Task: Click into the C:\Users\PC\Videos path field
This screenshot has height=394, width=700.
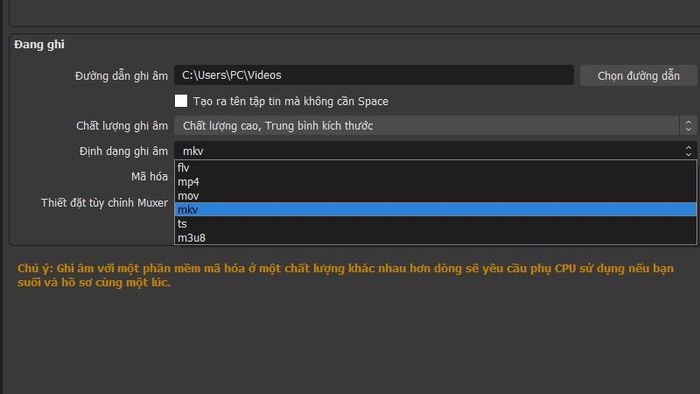Action: coord(374,75)
